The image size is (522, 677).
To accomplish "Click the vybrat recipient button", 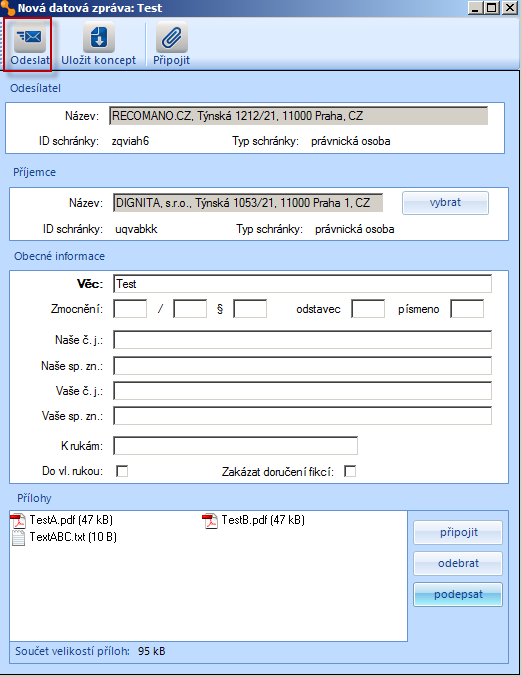I will click(x=445, y=203).
